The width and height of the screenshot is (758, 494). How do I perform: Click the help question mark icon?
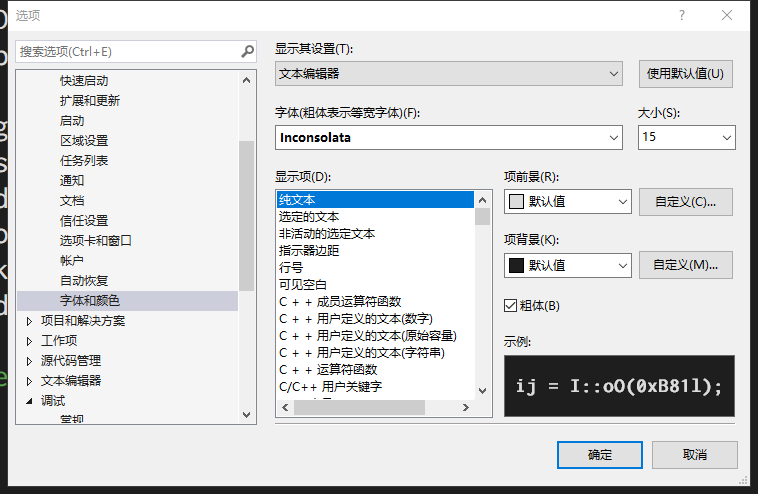[682, 15]
